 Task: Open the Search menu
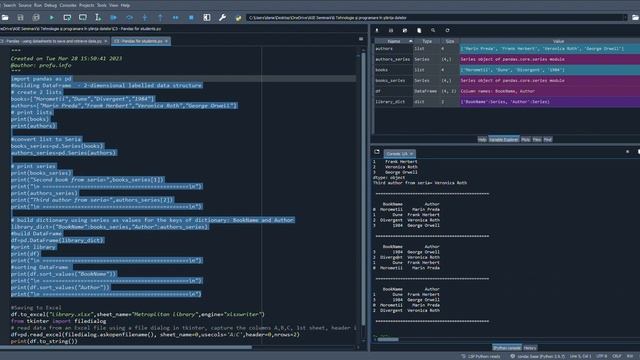tap(9, 5)
